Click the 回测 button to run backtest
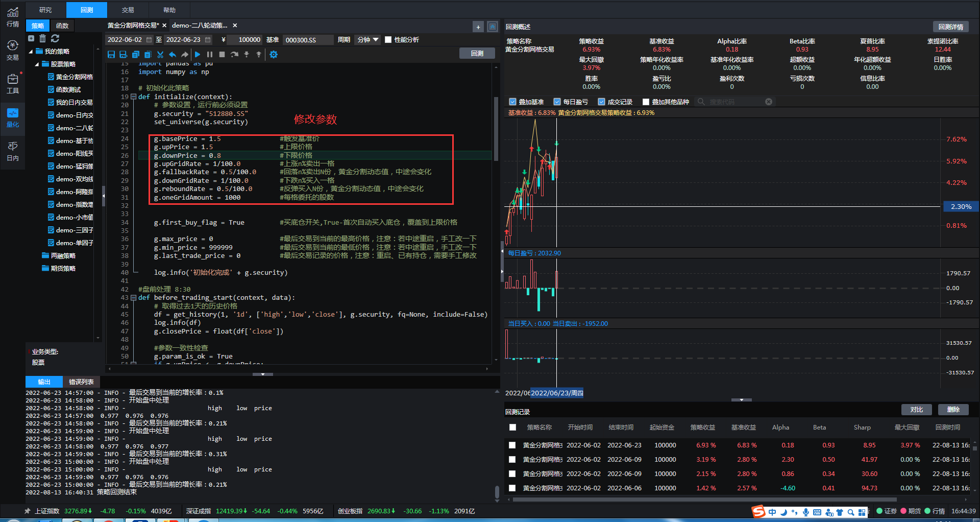This screenshot has height=522, width=980. click(477, 53)
